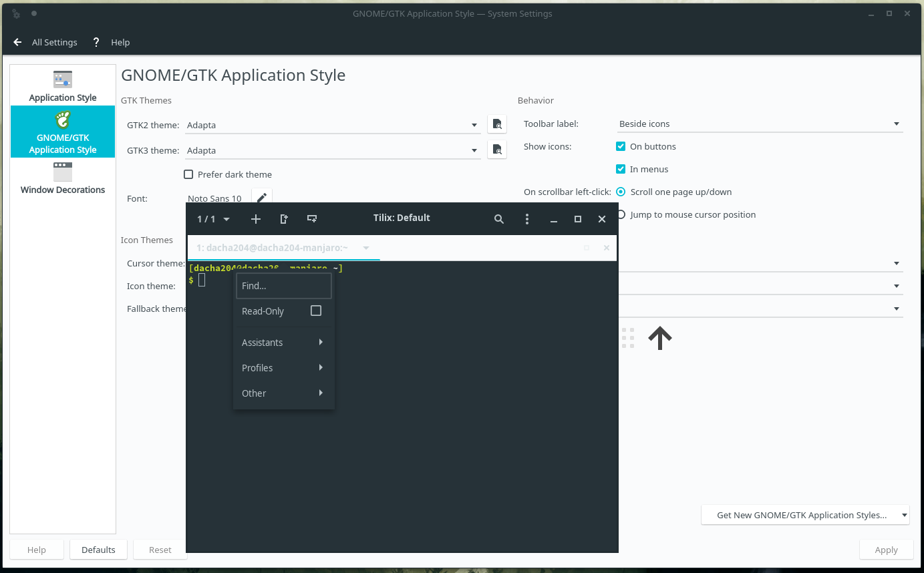924x573 pixels.
Task: Close the Tilix window
Action: click(x=602, y=219)
